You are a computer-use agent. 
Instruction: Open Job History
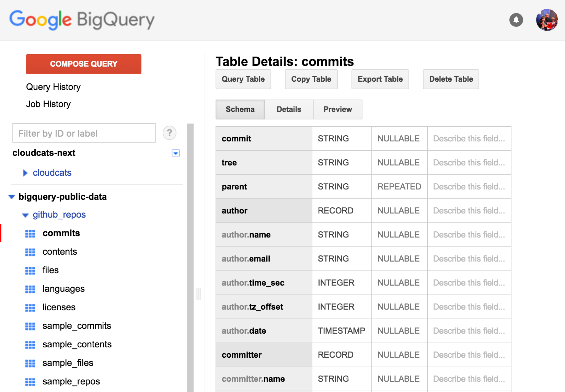[48, 104]
